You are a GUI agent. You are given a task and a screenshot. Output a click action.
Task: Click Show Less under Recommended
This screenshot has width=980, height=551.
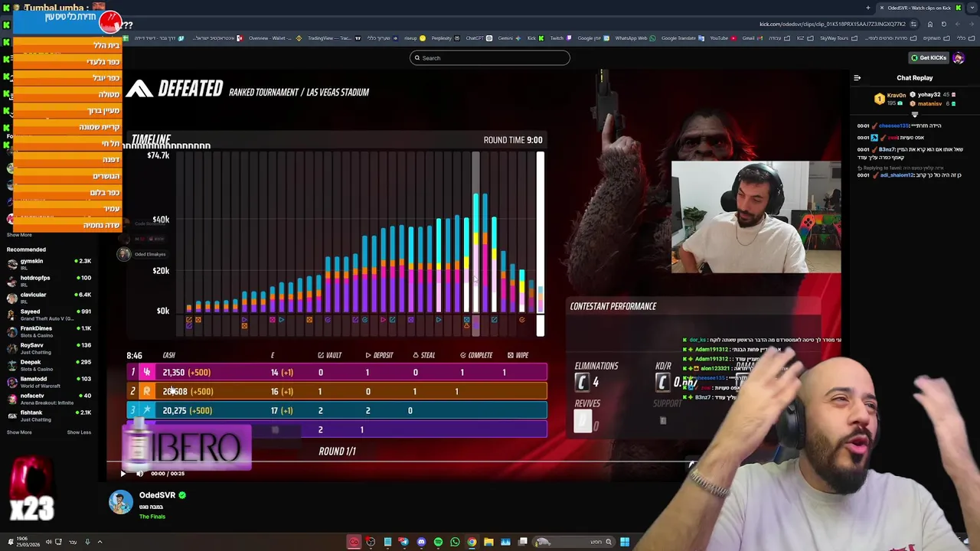[79, 432]
